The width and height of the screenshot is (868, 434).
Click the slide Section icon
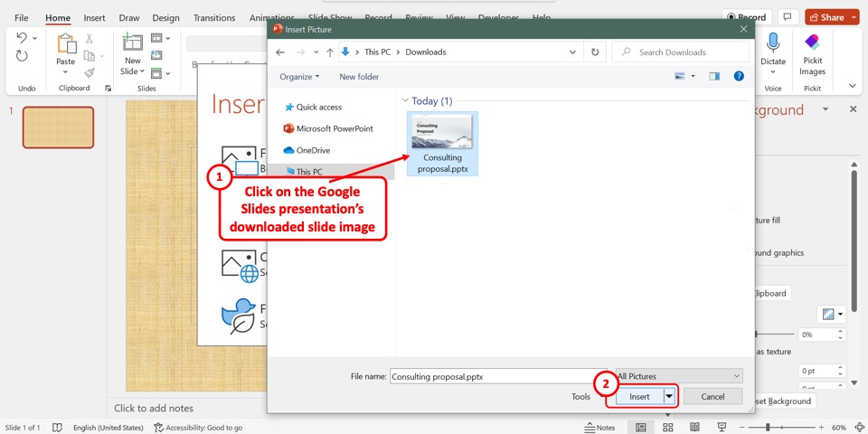pyautogui.click(x=156, y=72)
